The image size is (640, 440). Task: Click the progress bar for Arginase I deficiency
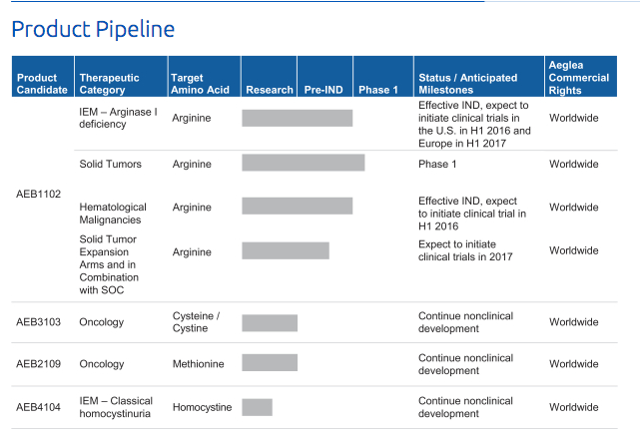point(297,118)
